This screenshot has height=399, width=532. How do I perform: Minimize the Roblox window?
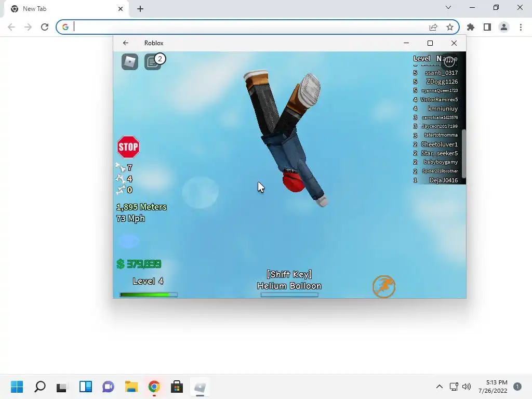[406, 43]
